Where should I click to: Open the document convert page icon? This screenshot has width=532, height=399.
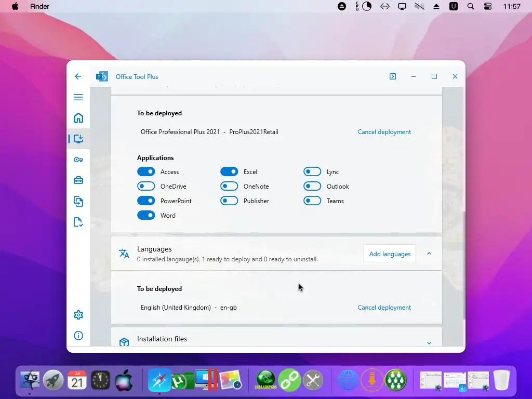coord(78,201)
